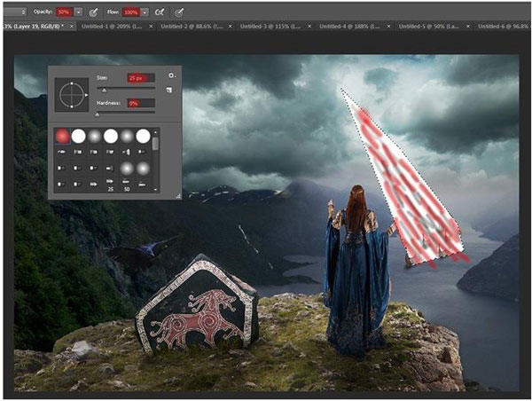The height and width of the screenshot is (401, 532).
Task: Select fan brush icon in second row
Action: click(126, 152)
